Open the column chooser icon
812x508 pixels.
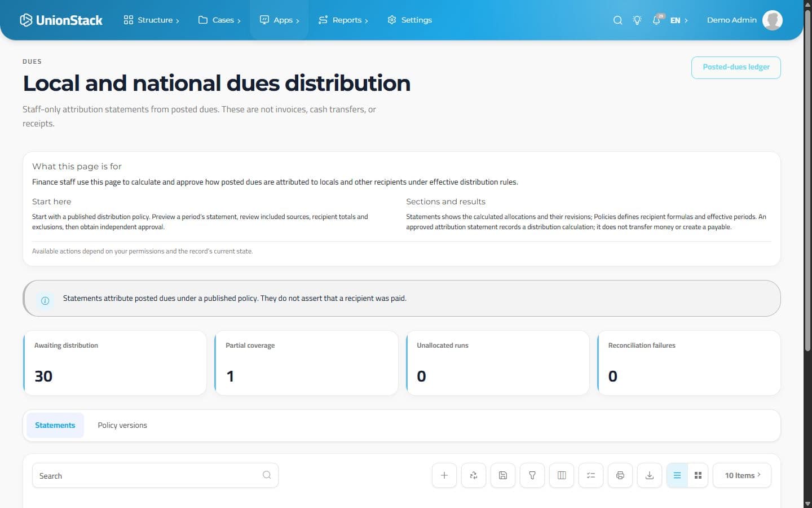pos(562,475)
